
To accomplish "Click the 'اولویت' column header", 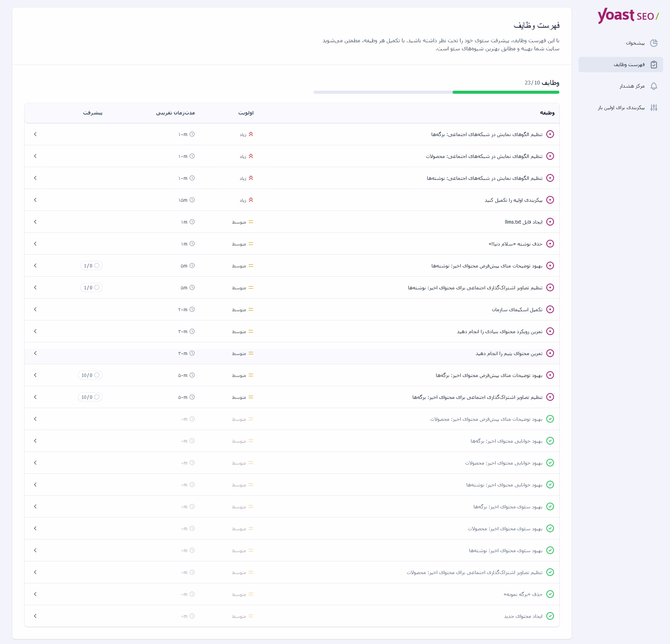I will [x=246, y=113].
